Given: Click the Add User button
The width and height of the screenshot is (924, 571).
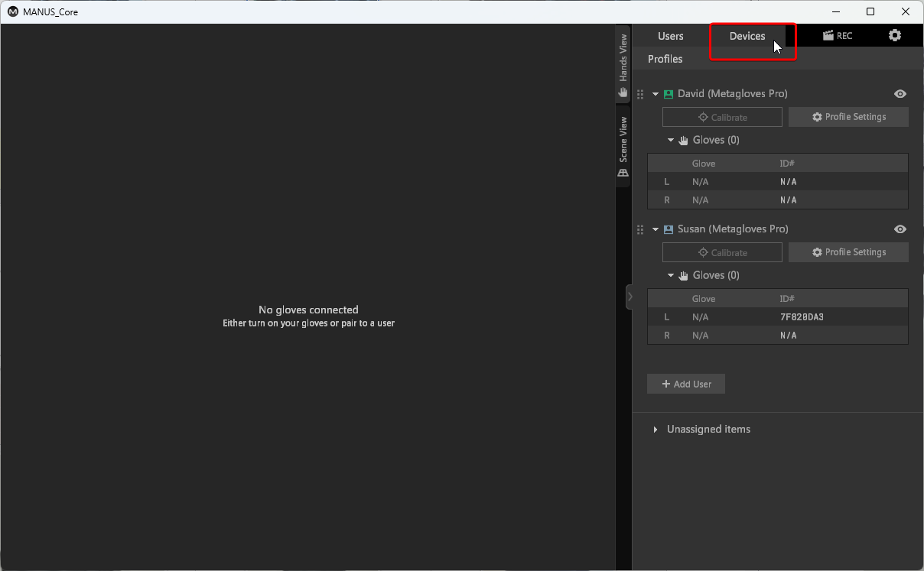Looking at the screenshot, I should (x=685, y=384).
